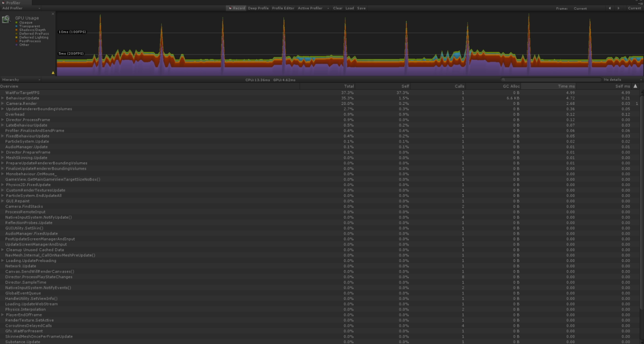
Task: Expand the Camera.Render row
Action: coord(3,104)
